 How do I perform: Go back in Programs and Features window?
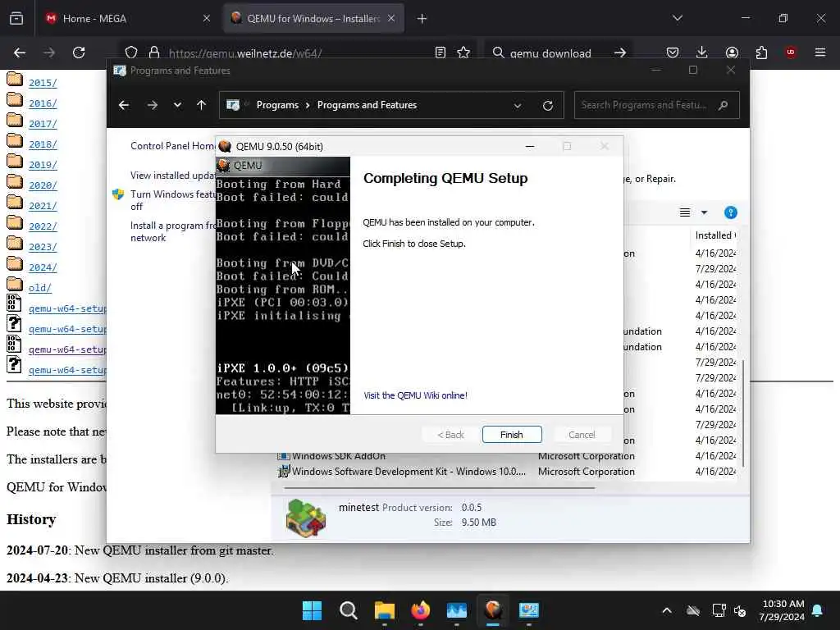click(x=124, y=105)
